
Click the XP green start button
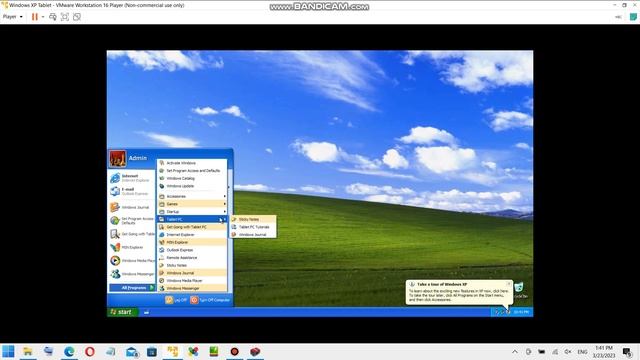point(122,312)
